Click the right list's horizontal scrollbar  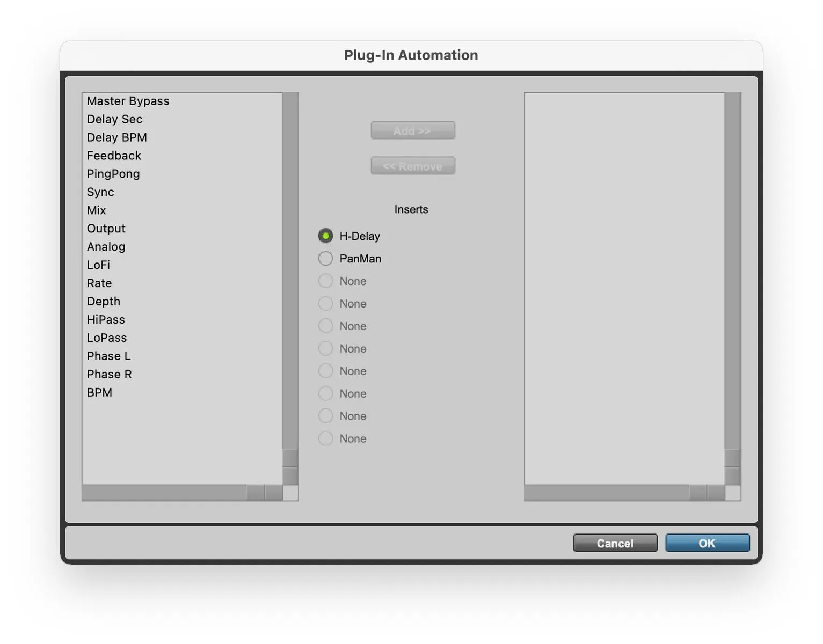point(607,492)
